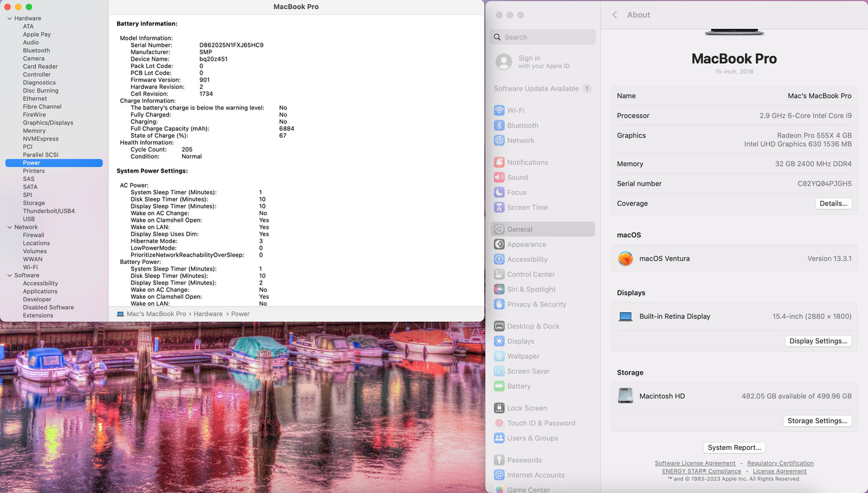Open the Software License Agreement link
The image size is (868, 493).
[695, 464]
